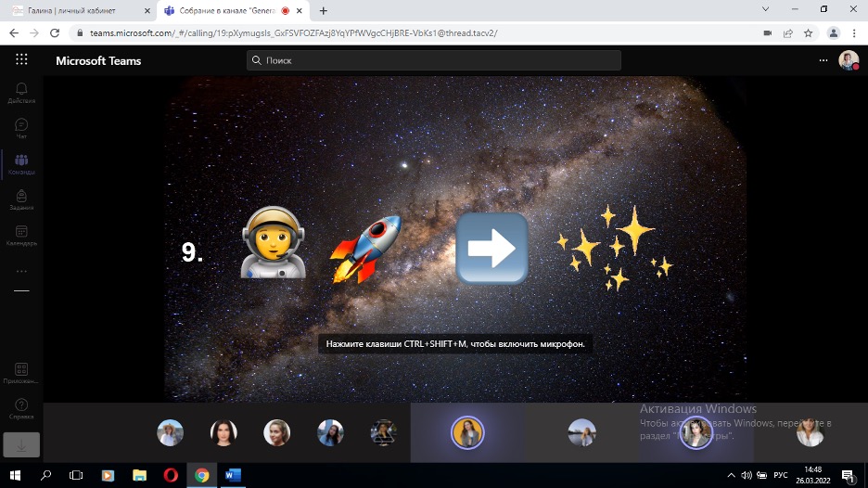Open the Действия activity bell in sidebar
Image resolution: width=868 pixels, height=488 pixels.
point(21,92)
